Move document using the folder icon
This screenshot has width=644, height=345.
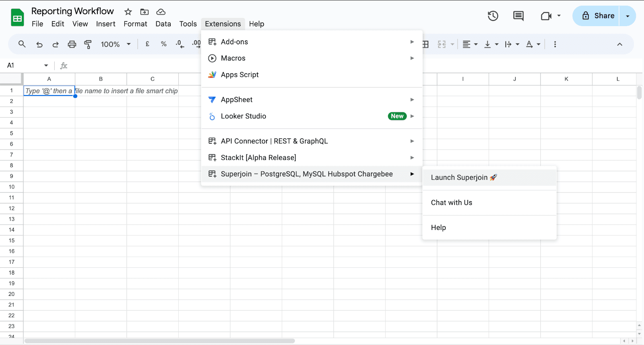click(144, 12)
